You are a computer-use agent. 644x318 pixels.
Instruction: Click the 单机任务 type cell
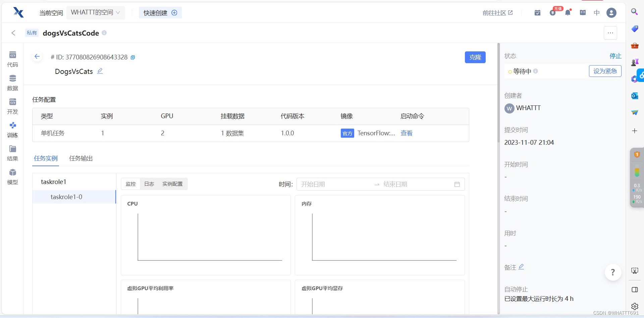point(53,133)
